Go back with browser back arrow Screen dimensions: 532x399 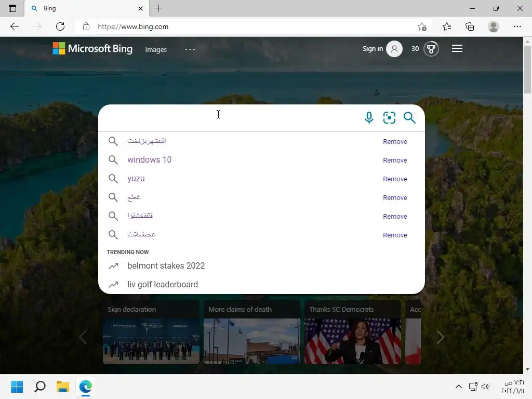click(14, 26)
